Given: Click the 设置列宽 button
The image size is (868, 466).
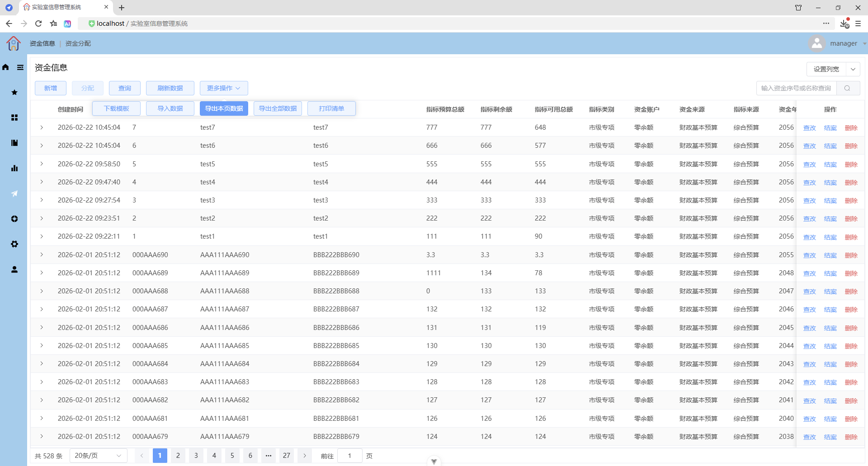Looking at the screenshot, I should pos(826,69).
